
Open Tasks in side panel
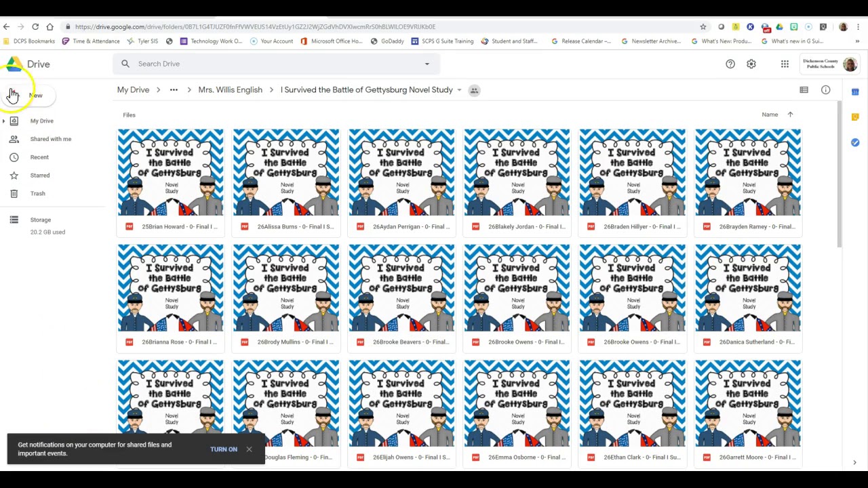pos(855,142)
